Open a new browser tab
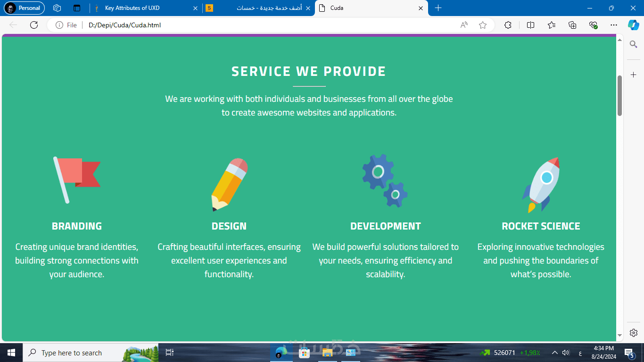The width and height of the screenshot is (644, 362). click(x=438, y=8)
